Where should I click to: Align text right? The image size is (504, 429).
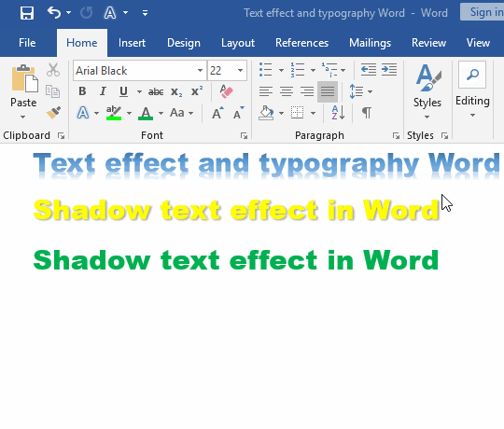tap(307, 91)
